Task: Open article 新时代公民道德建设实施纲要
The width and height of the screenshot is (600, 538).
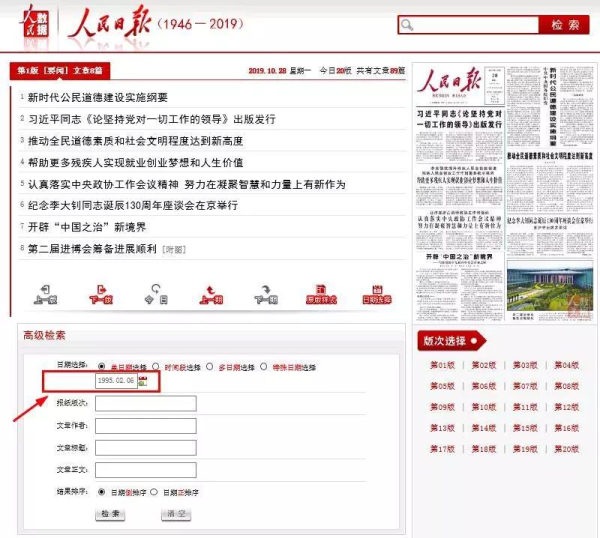Action: point(97,98)
